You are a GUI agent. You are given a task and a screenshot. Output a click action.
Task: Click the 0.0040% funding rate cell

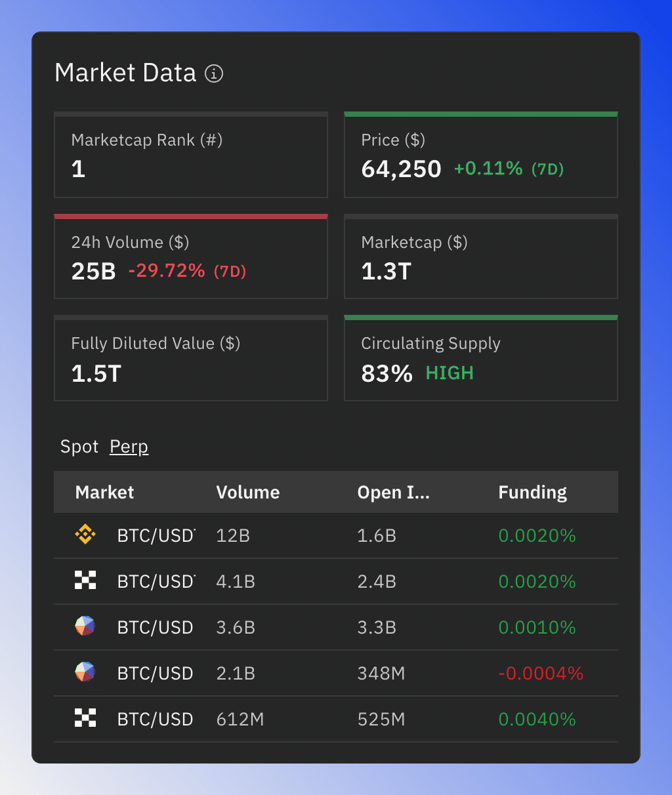537,720
